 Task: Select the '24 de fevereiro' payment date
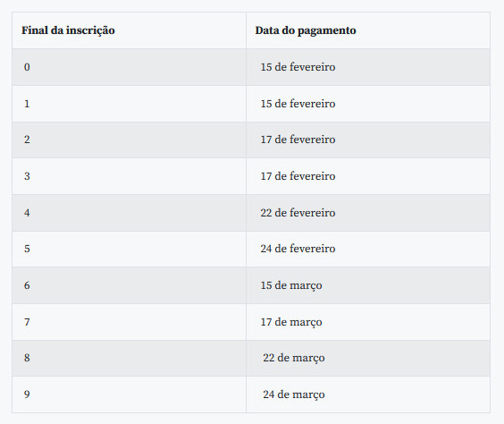tap(298, 249)
